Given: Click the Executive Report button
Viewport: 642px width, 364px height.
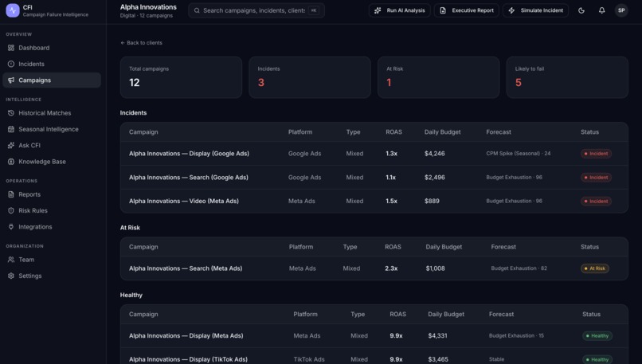Looking at the screenshot, I should pyautogui.click(x=466, y=10).
